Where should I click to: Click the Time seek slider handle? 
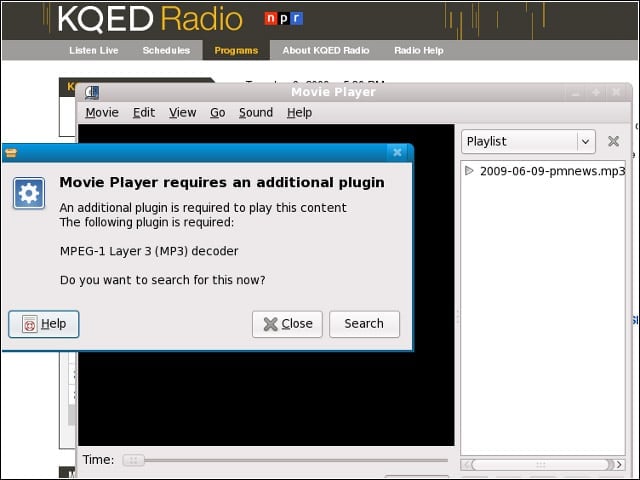click(x=133, y=460)
